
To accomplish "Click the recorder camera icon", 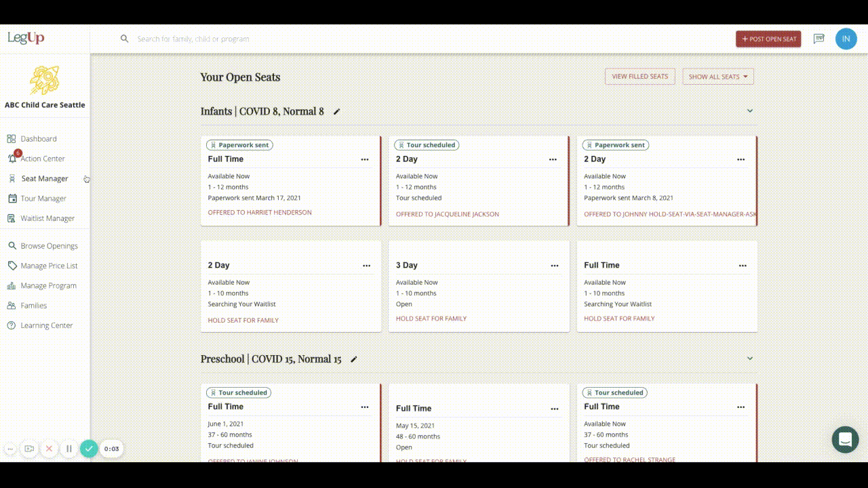I will 29,449.
